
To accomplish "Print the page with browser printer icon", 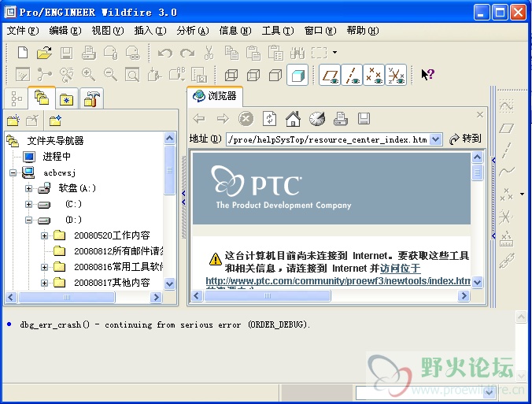I will point(340,119).
